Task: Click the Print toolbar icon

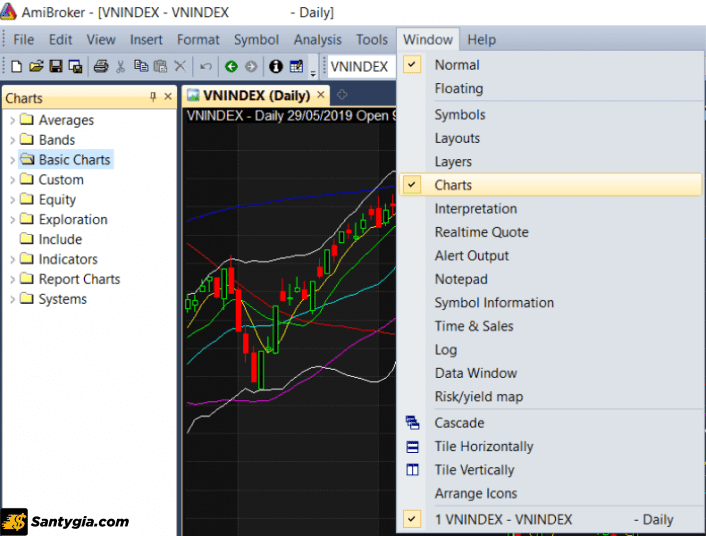Action: pyautogui.click(x=101, y=67)
